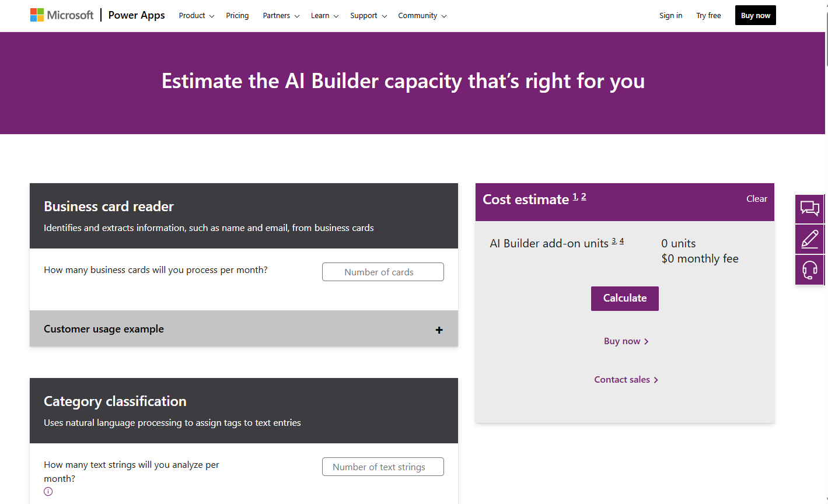Click the Power Apps home link
The width and height of the screenshot is (828, 504).
(137, 15)
